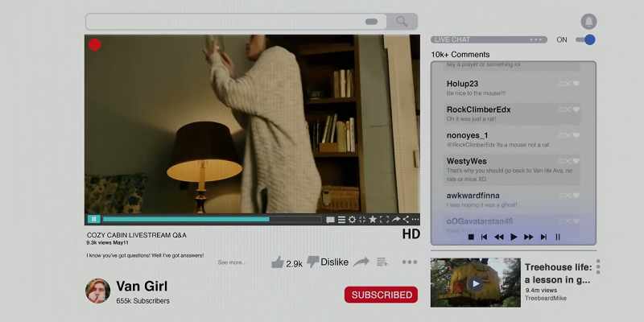Click the share nodes icon in player

[x=406, y=220]
